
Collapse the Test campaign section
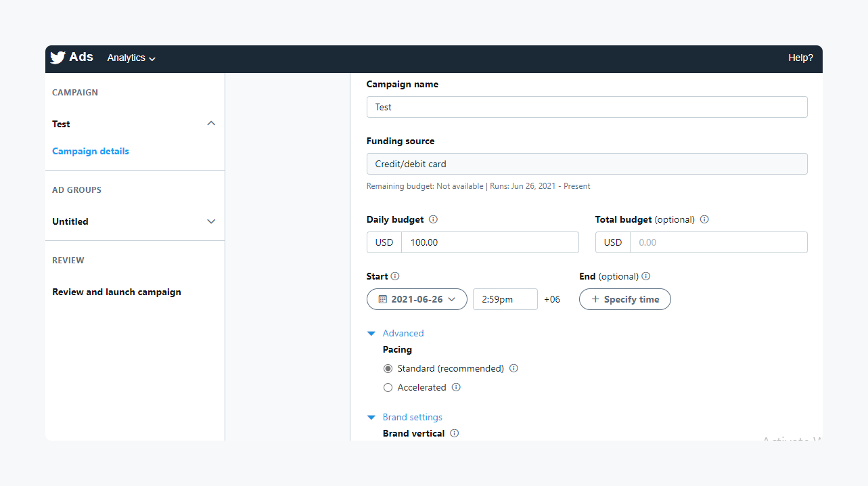pos(211,124)
